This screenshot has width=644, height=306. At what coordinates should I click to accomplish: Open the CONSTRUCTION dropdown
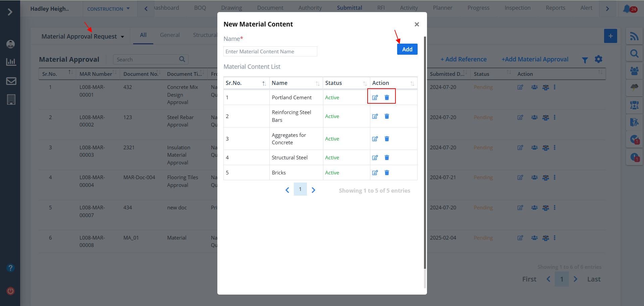click(x=108, y=9)
